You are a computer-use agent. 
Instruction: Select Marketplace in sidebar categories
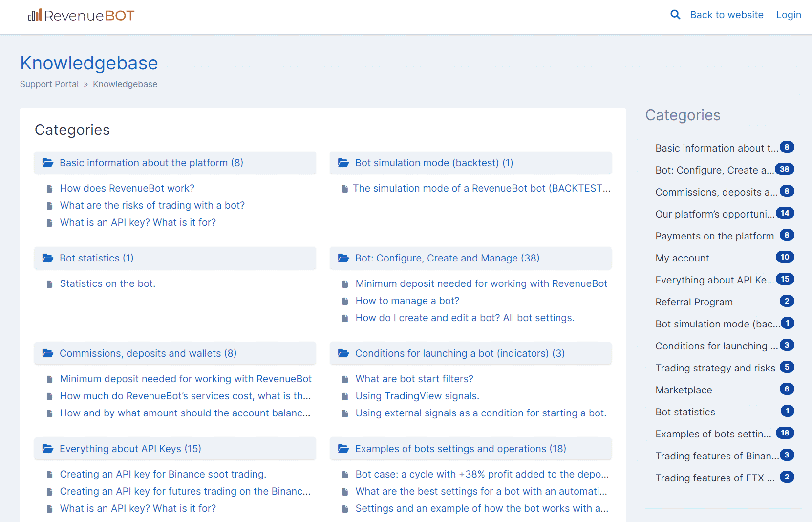pyautogui.click(x=684, y=390)
